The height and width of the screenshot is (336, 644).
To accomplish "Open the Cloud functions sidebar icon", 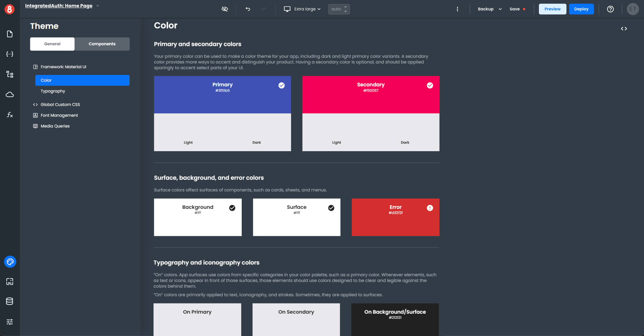I will (10, 94).
